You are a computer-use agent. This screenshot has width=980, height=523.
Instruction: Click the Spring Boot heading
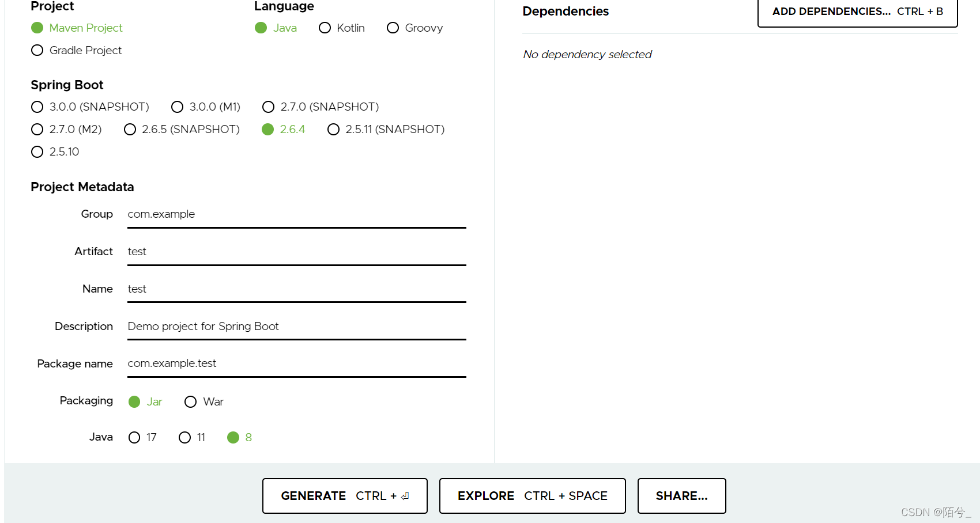(67, 85)
